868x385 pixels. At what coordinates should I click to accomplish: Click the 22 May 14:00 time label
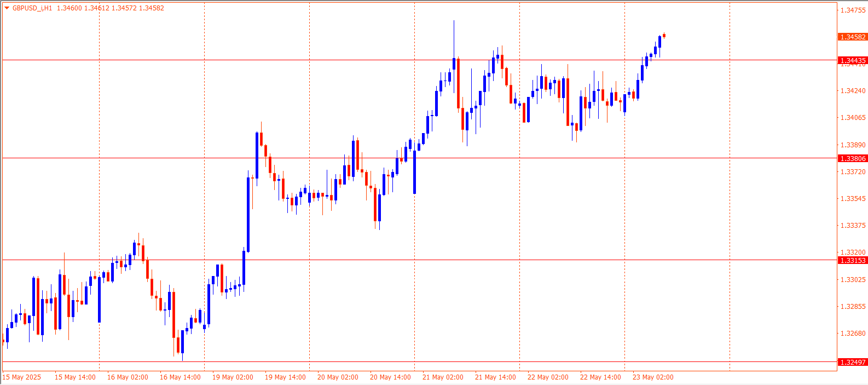[x=600, y=377]
